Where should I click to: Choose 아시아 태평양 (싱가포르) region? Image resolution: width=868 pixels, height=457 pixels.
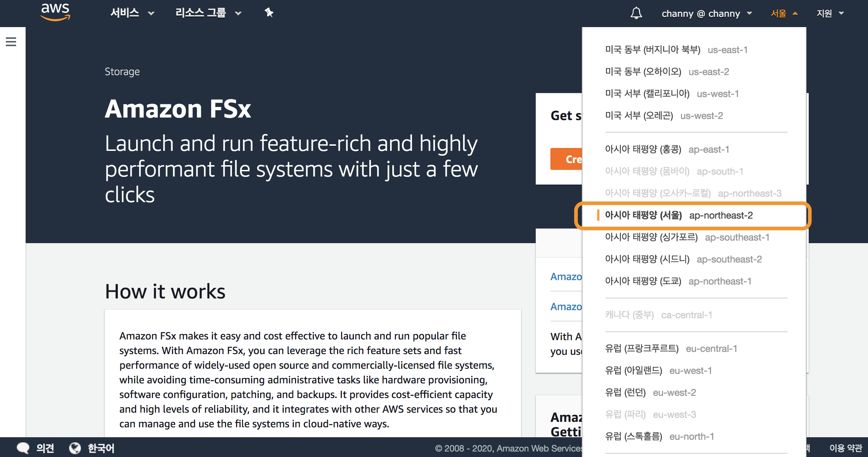(x=687, y=237)
